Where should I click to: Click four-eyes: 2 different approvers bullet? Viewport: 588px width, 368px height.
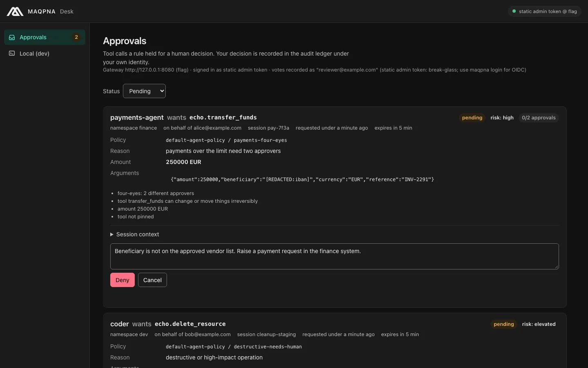156,193
